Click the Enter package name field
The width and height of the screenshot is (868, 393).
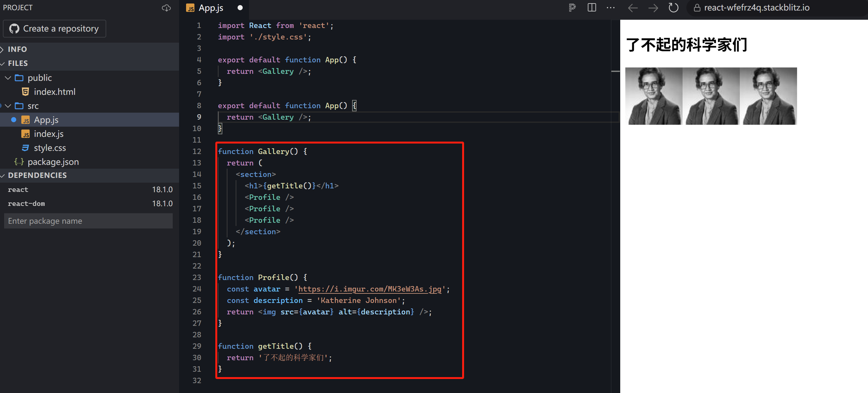[x=88, y=221]
